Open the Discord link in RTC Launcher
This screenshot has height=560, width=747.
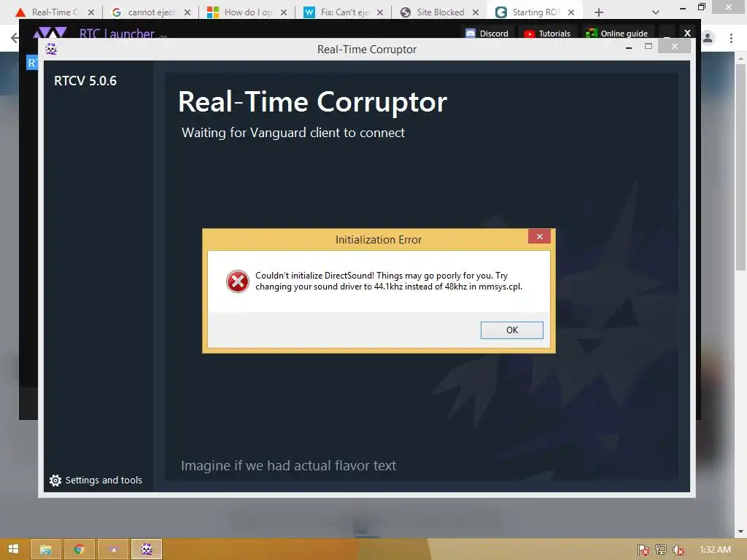point(487,34)
